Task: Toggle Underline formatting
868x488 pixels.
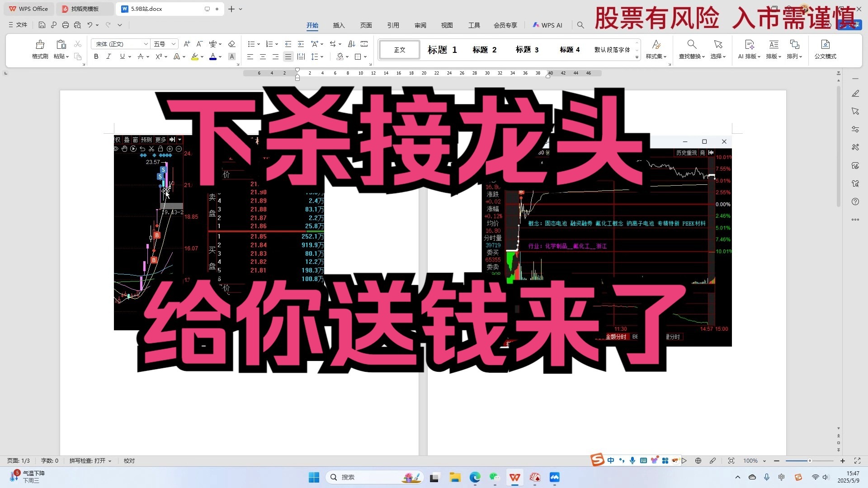Action: 122,56
